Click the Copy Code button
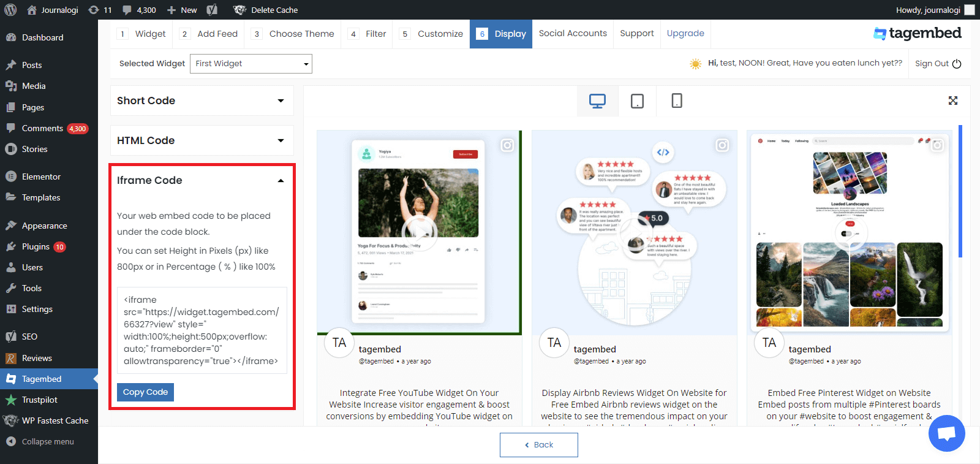This screenshot has width=980, height=464. (x=145, y=392)
